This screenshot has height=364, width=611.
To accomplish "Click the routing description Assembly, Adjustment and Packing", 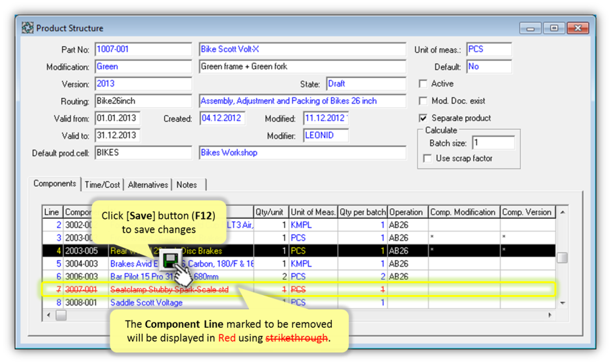I will (x=302, y=101).
